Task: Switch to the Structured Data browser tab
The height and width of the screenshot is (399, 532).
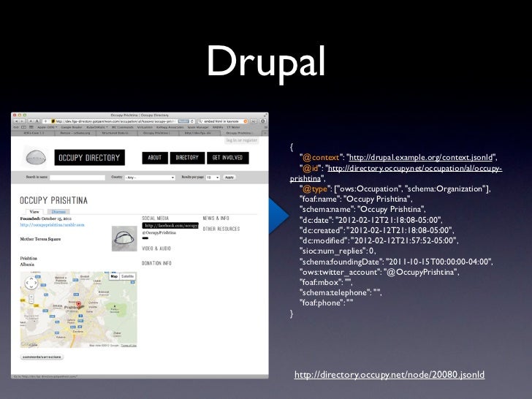Action: [117, 133]
